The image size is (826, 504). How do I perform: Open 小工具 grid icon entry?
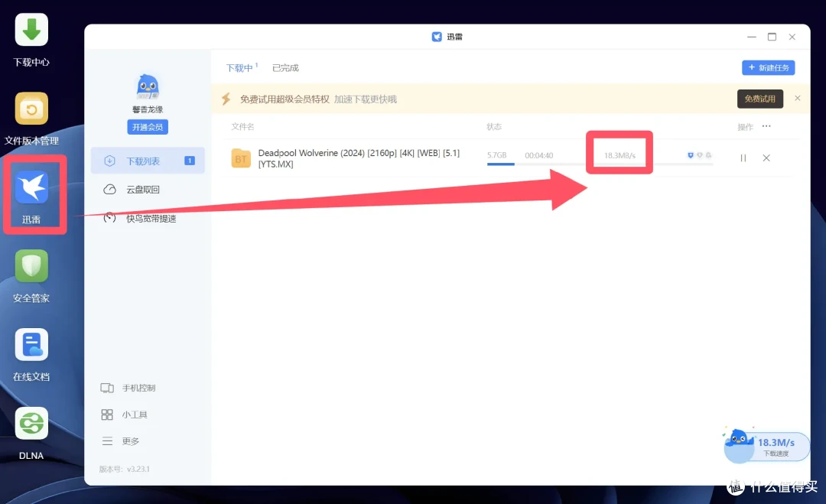(x=124, y=415)
